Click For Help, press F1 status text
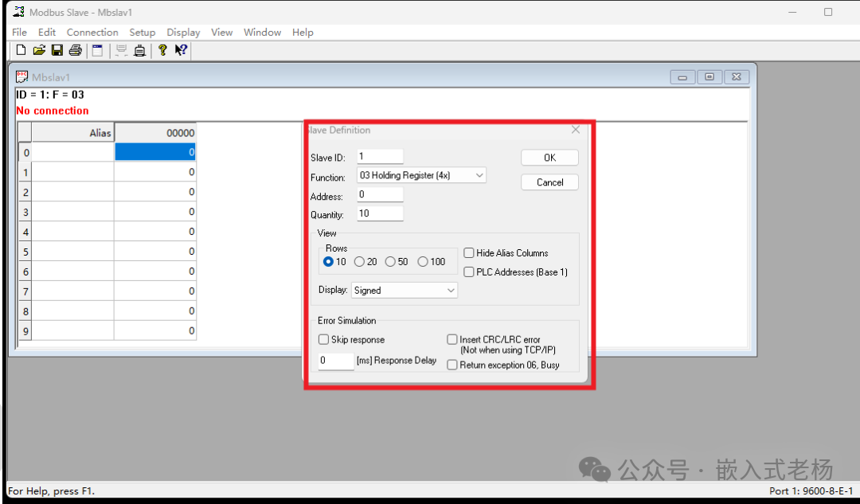 click(x=52, y=490)
